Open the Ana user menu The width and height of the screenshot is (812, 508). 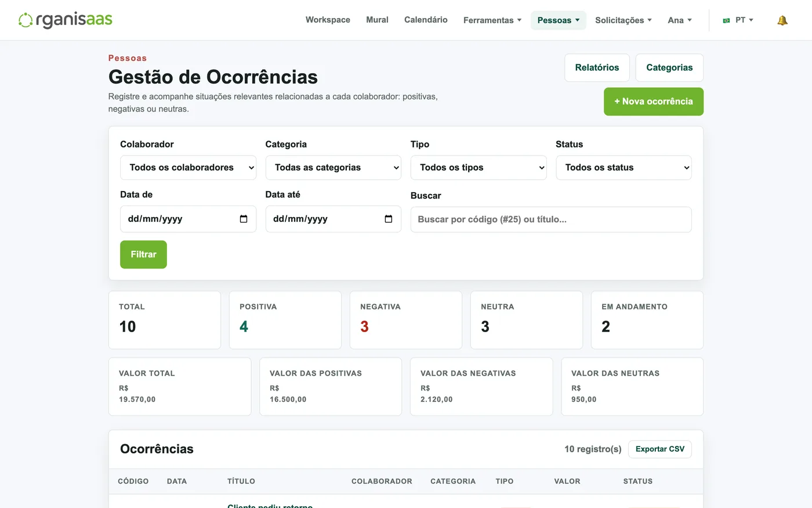tap(680, 20)
